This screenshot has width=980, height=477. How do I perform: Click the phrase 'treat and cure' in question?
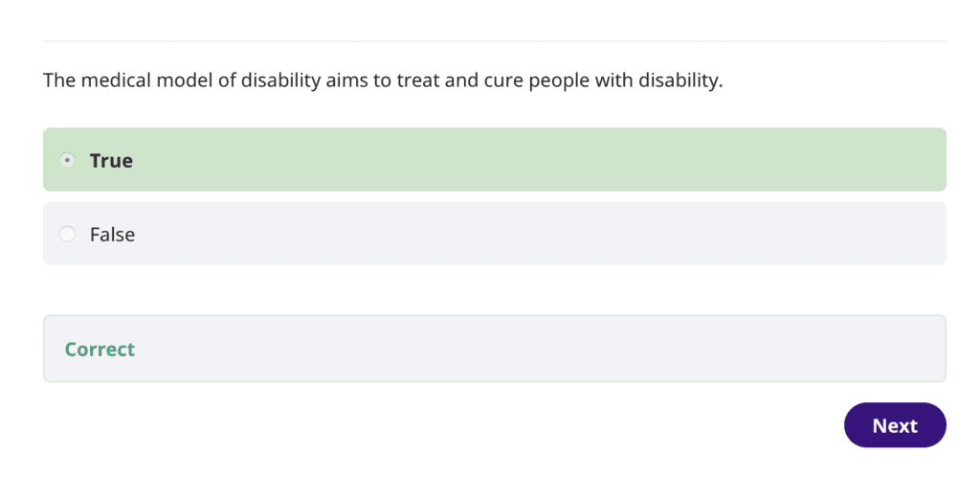(444, 79)
